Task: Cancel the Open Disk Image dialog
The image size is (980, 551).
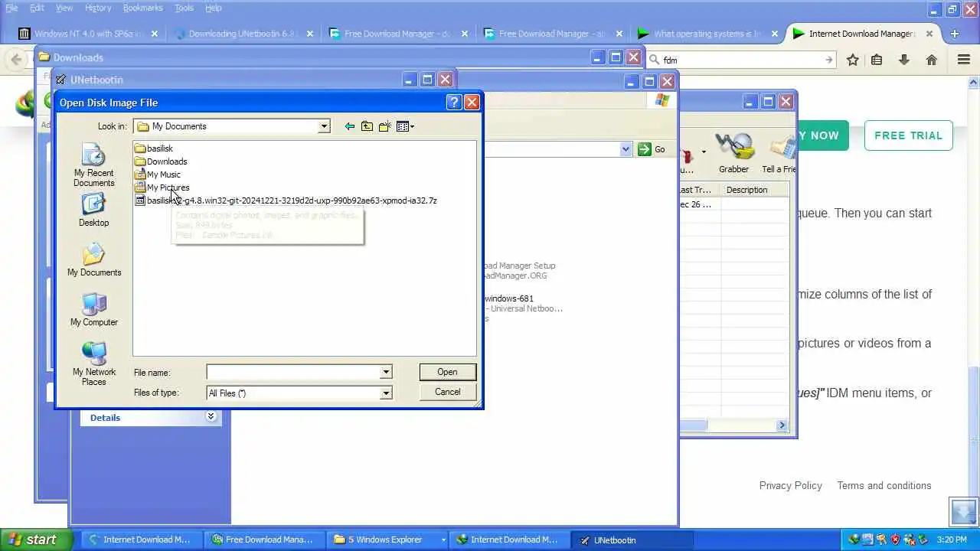Action: click(447, 392)
